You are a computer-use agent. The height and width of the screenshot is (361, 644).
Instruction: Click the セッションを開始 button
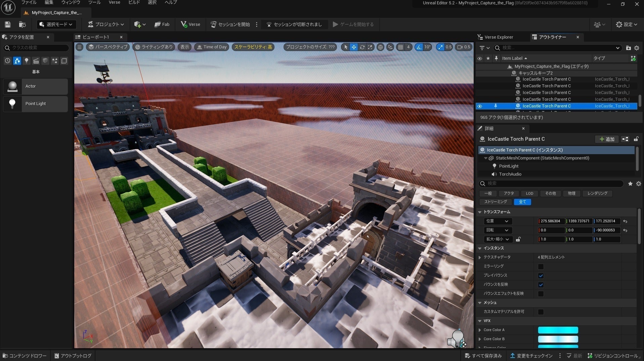click(x=230, y=25)
